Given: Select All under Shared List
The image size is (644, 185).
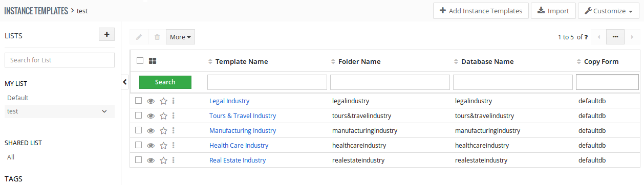Looking at the screenshot, I should pyautogui.click(x=11, y=157).
